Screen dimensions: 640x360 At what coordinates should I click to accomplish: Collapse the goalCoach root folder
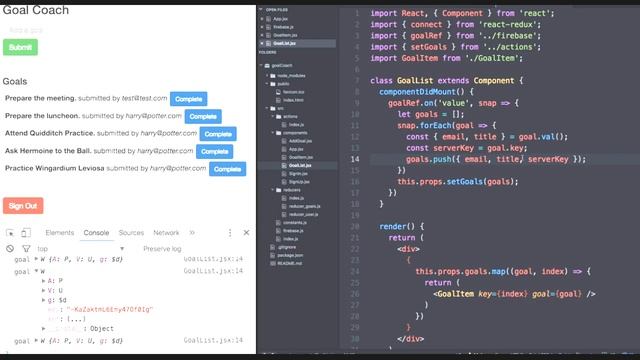point(261,65)
